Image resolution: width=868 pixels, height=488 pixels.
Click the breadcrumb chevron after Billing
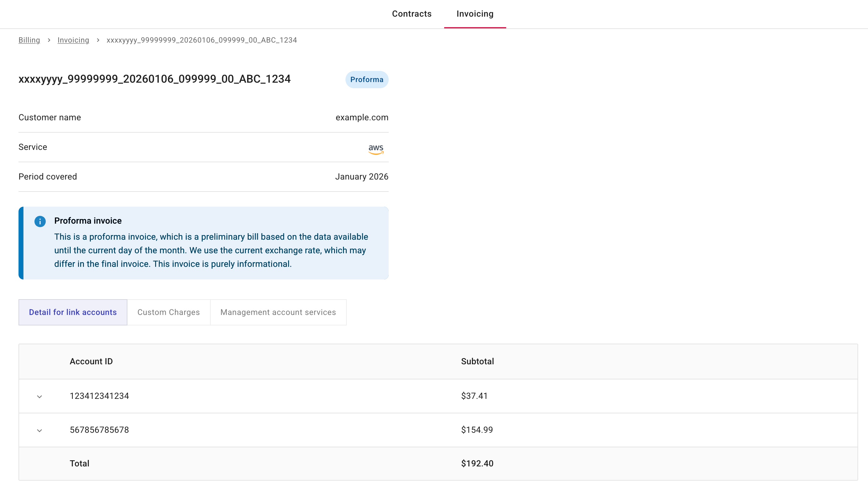49,40
